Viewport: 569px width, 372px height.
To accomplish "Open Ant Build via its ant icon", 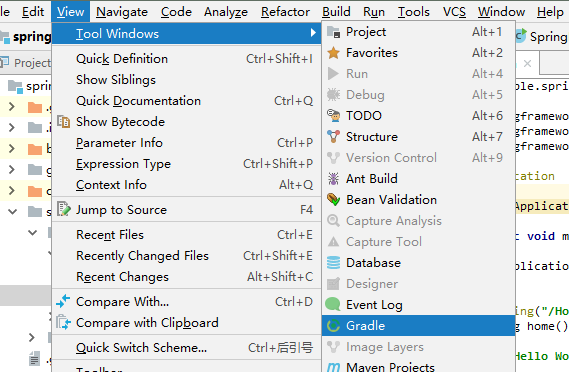I will coord(333,179).
